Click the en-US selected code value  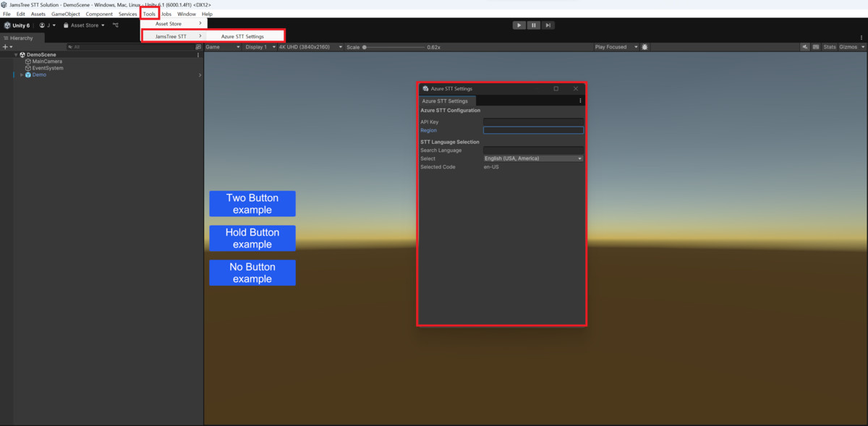point(491,167)
